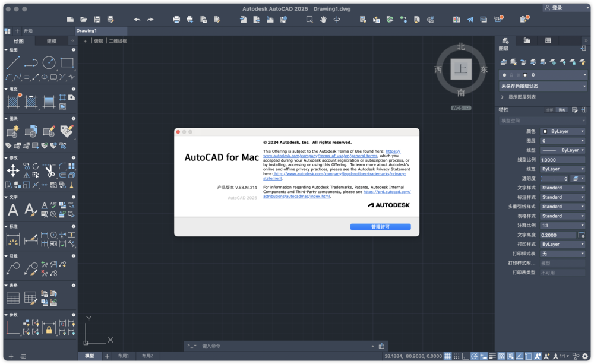Open the 未保存的图层状态 dropdown
The image size is (594, 364).
pyautogui.click(x=544, y=86)
